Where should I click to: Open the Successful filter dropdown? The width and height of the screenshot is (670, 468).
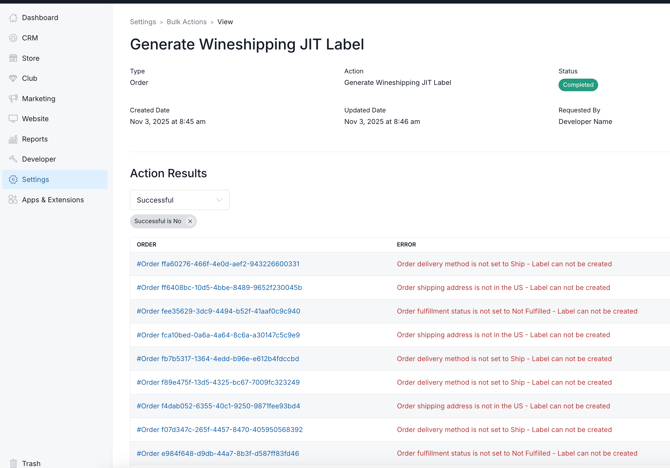180,200
